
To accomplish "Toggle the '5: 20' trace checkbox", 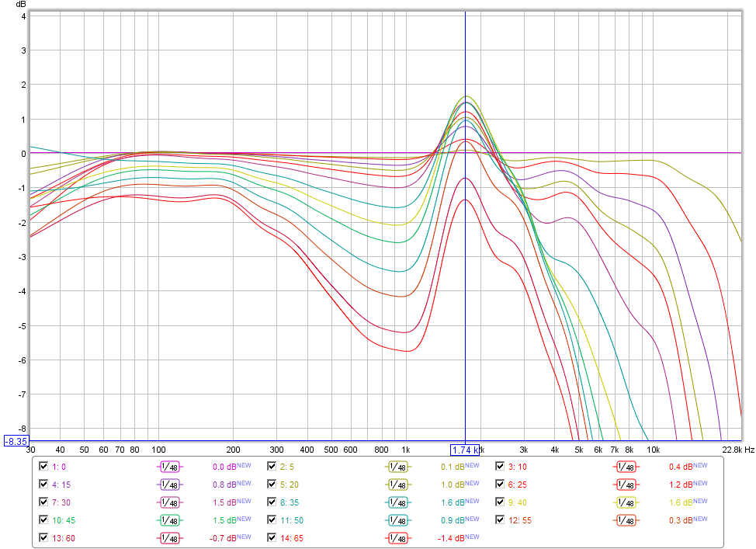I will [x=272, y=484].
